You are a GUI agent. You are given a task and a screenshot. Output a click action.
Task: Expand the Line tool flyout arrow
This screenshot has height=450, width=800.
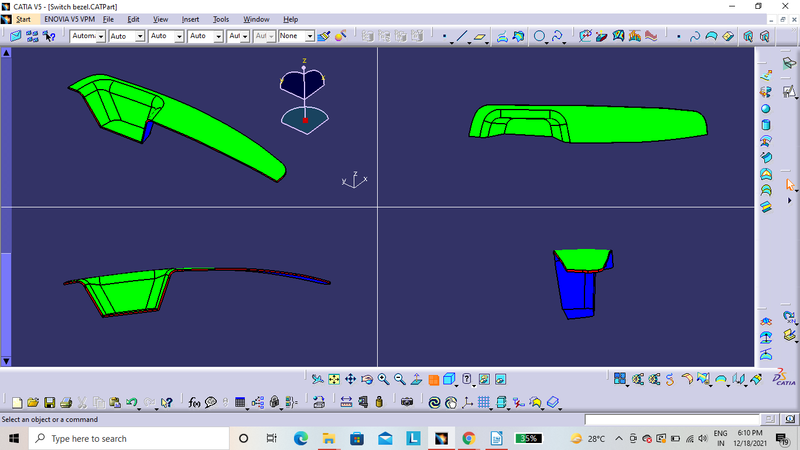(x=469, y=43)
